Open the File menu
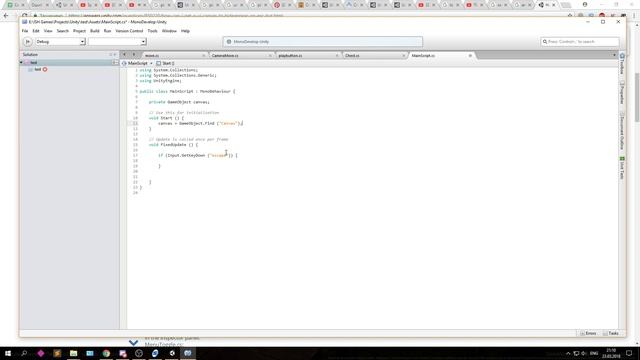 (25, 31)
